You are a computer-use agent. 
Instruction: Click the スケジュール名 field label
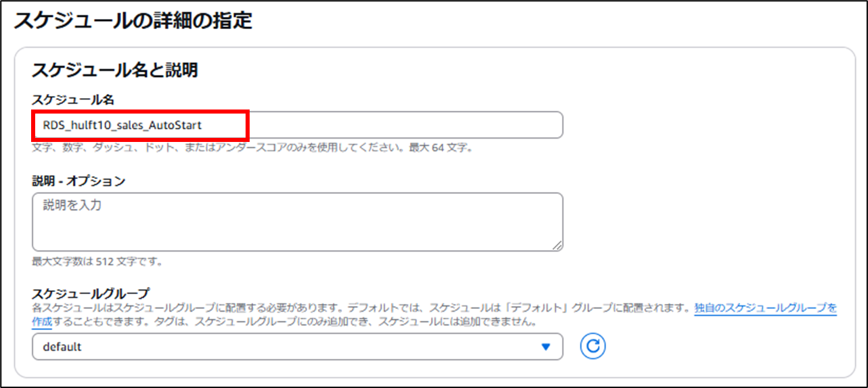point(73,99)
